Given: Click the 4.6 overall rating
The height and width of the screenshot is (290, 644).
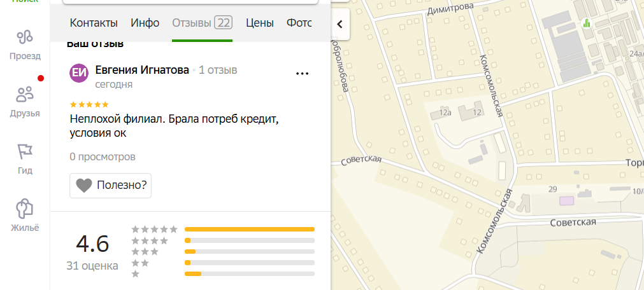Looking at the screenshot, I should [92, 244].
